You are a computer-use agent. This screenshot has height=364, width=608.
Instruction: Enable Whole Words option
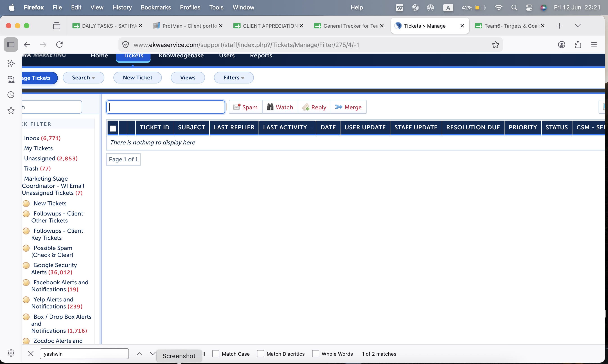point(316,354)
